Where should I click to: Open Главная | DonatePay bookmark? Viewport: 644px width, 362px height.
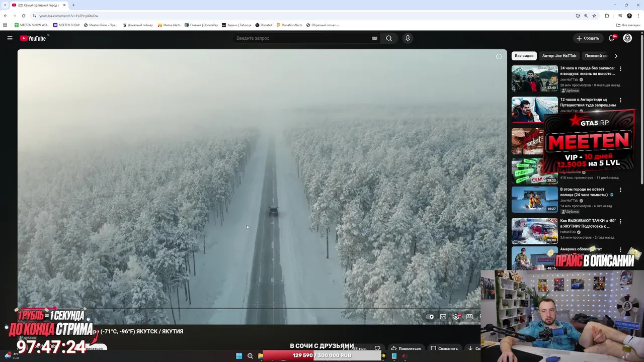(201, 25)
